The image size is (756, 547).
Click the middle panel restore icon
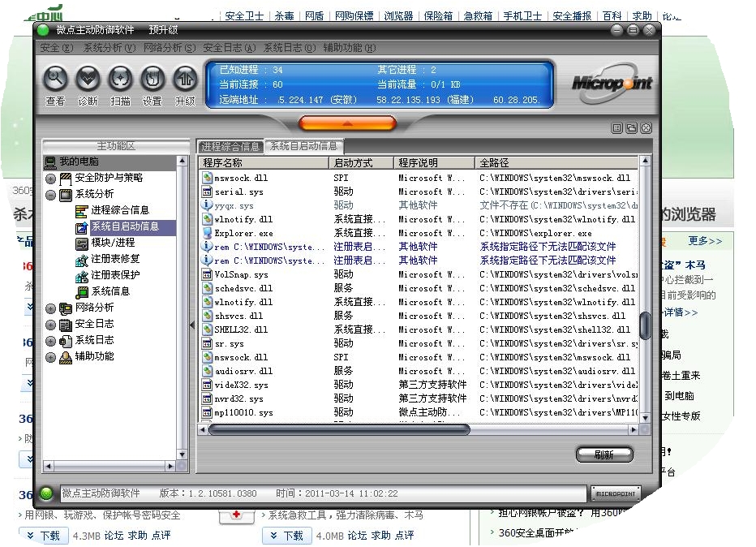tap(631, 128)
